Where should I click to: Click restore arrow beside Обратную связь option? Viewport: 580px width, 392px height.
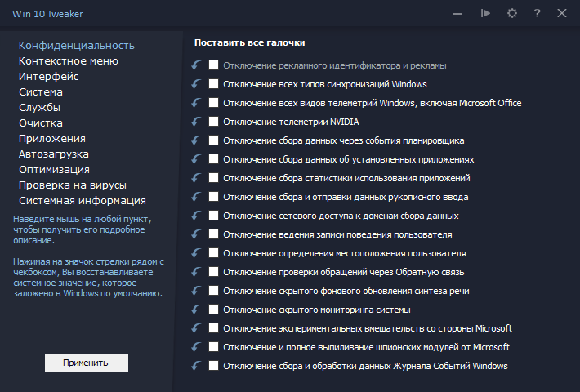(196, 272)
